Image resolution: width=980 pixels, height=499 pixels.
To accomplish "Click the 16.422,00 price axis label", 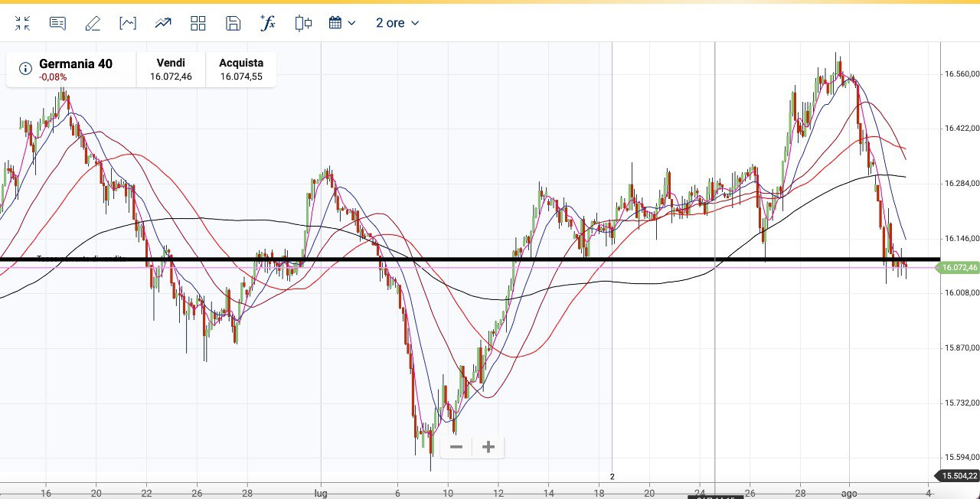I will (x=962, y=129).
